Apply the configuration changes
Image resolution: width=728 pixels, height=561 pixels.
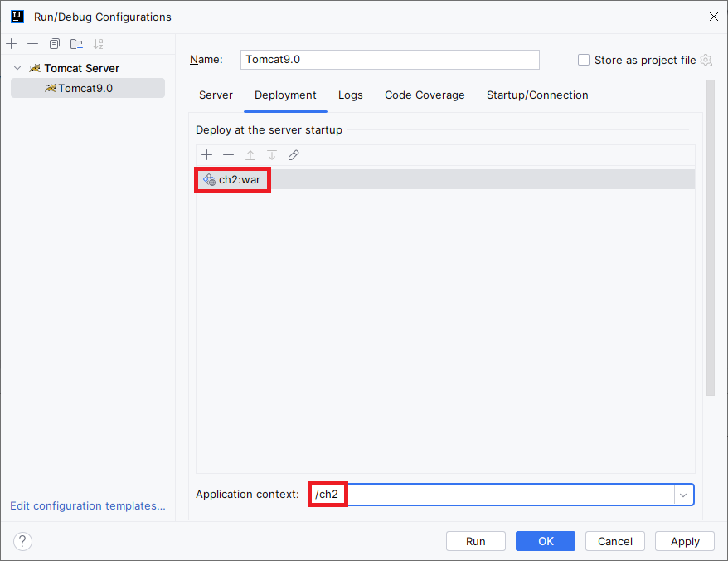pos(685,541)
